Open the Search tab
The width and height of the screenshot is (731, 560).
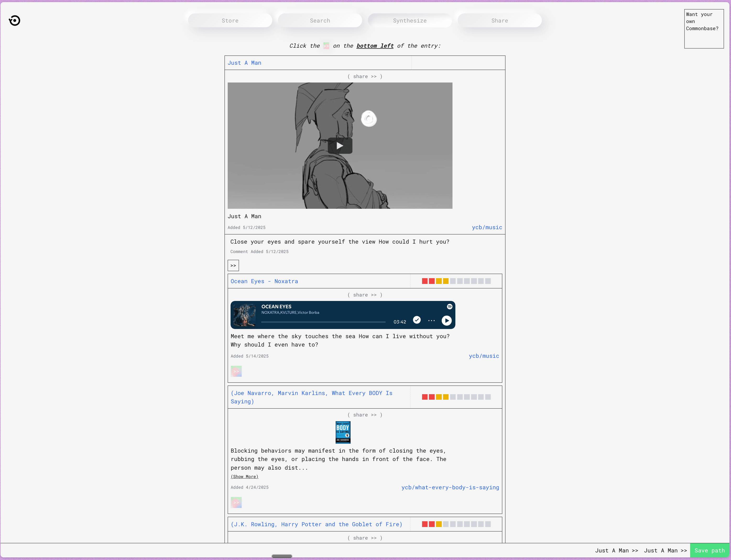point(320,21)
